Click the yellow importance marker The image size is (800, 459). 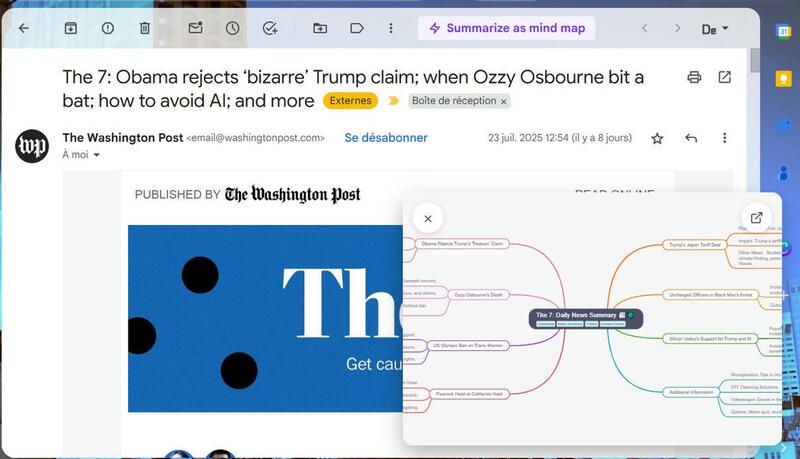point(393,100)
